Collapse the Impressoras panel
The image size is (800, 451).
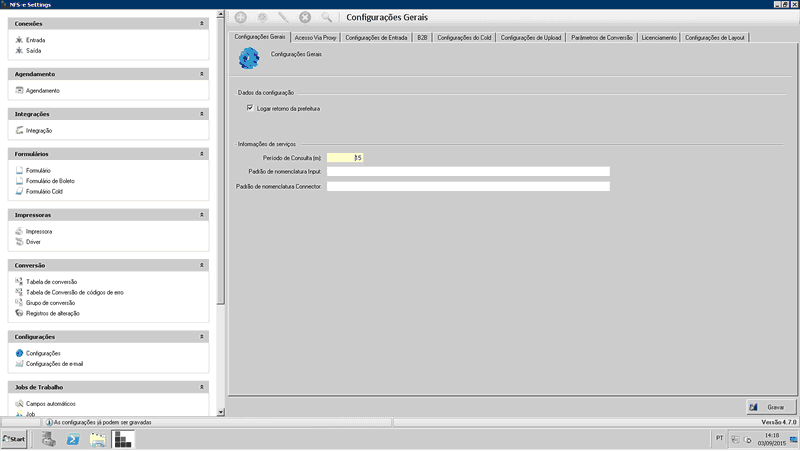click(202, 215)
